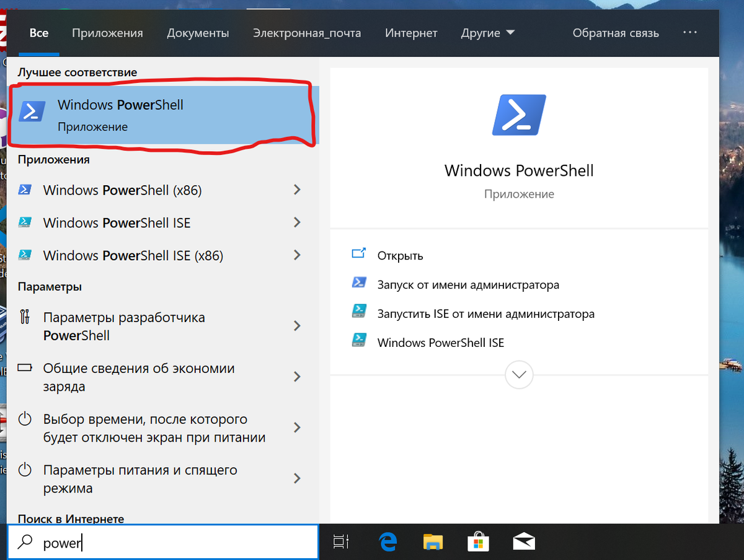The height and width of the screenshot is (560, 744).
Task: Expand Общие сведения об экономии заряда arrow
Action: [297, 377]
